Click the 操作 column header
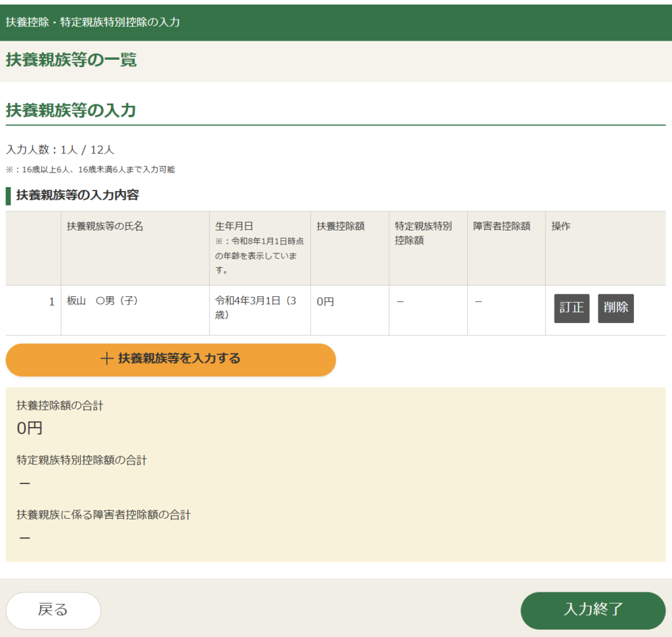The width and height of the screenshot is (672, 637). (560, 227)
